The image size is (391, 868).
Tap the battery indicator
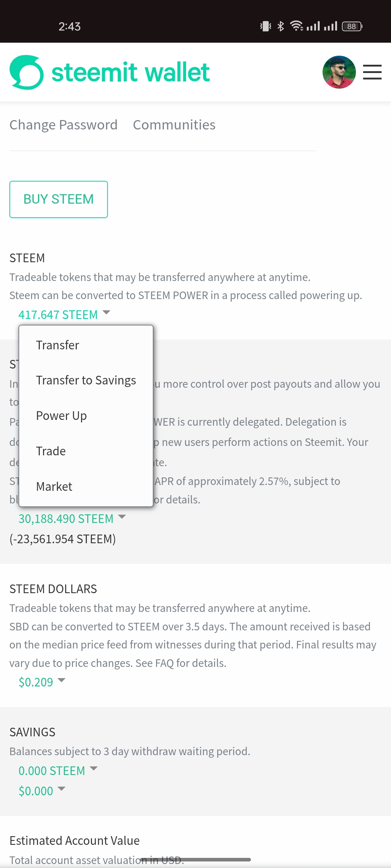pyautogui.click(x=352, y=26)
